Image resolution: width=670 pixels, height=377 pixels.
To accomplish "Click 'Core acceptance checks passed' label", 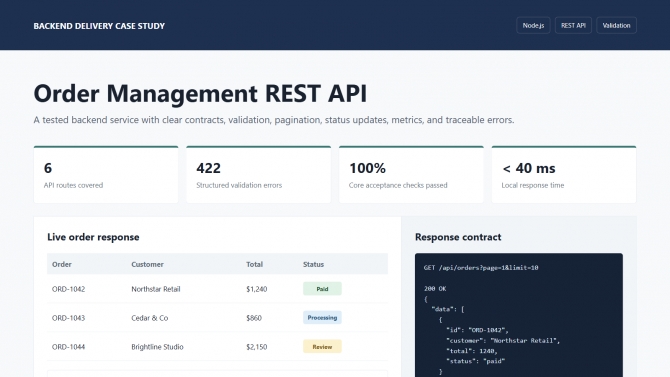I will (398, 185).
